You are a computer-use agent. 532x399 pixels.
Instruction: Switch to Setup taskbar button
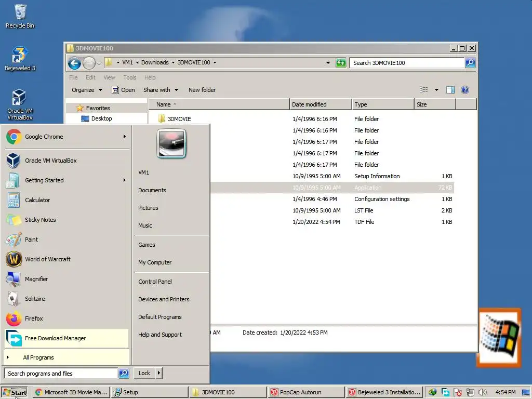point(150,392)
